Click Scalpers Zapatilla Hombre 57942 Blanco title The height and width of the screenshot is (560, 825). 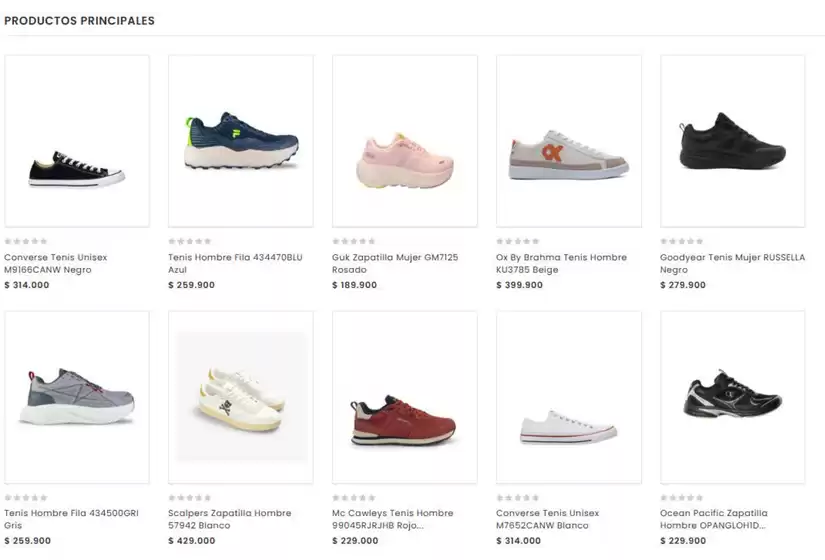[229, 519]
